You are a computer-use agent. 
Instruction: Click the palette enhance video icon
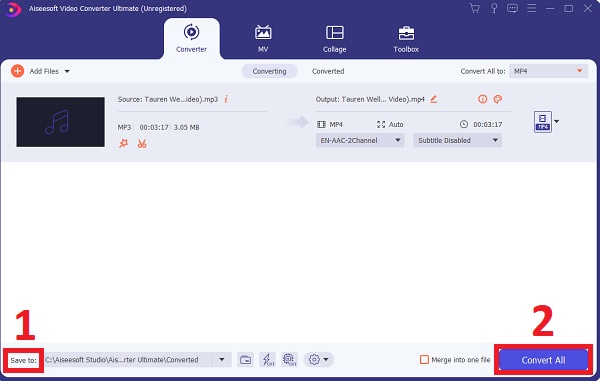pos(497,99)
